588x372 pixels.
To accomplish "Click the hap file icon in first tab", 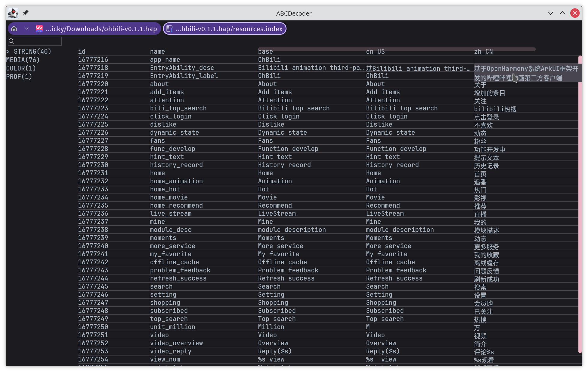I will 39,28.
